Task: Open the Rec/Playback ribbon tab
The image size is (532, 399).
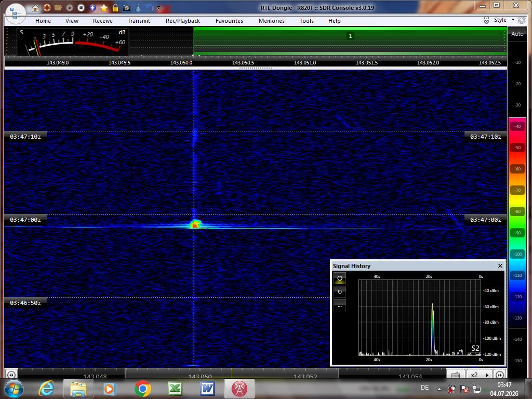Action: tap(183, 21)
